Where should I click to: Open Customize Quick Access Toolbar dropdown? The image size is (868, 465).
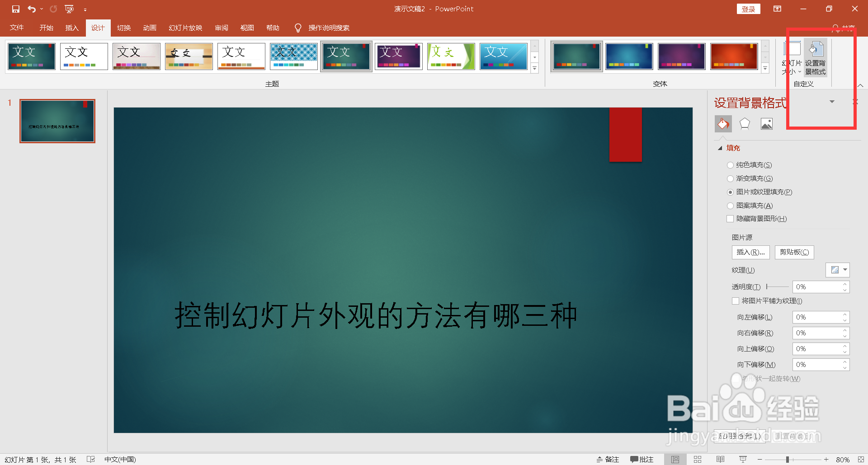coord(85,9)
